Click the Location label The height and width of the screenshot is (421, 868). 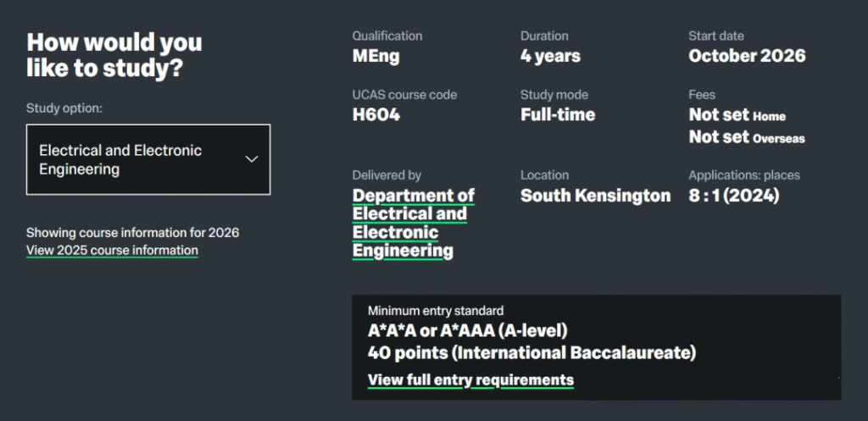[x=544, y=174]
